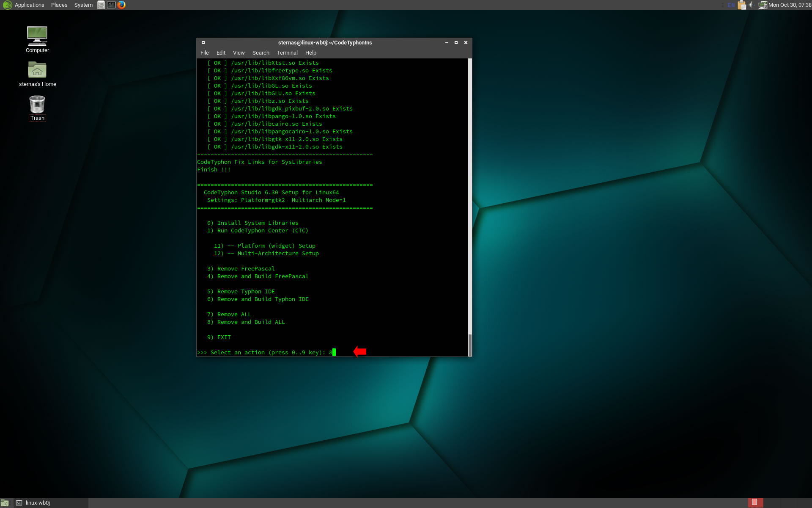Open the terminal File menu
Viewport: 812px width, 508px height.
click(205, 53)
